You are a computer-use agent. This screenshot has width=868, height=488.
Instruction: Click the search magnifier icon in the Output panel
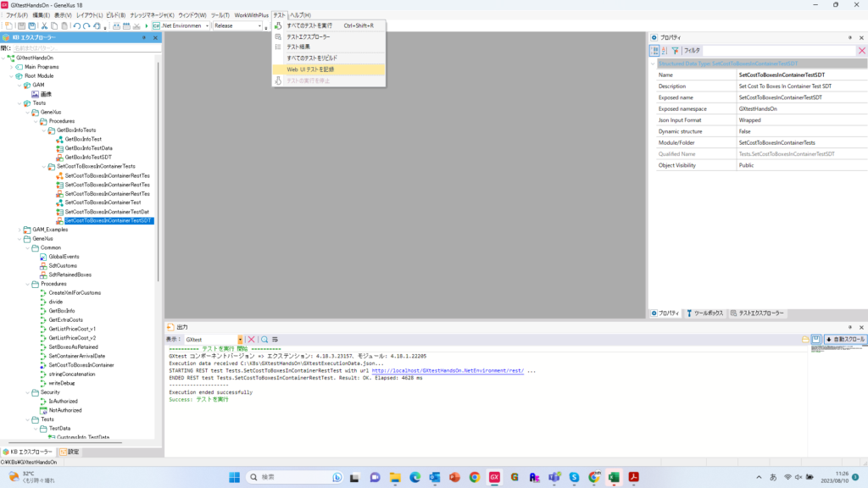click(264, 339)
